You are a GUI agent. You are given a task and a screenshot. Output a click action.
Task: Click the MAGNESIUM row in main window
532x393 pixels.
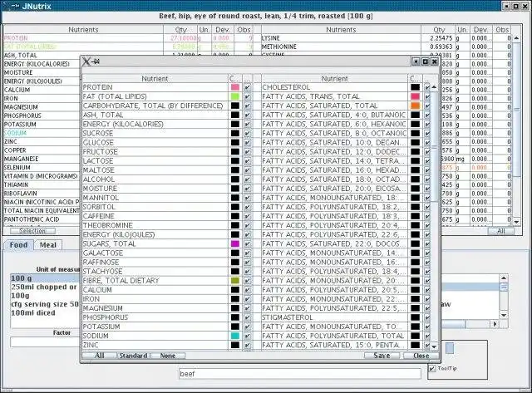(x=42, y=107)
